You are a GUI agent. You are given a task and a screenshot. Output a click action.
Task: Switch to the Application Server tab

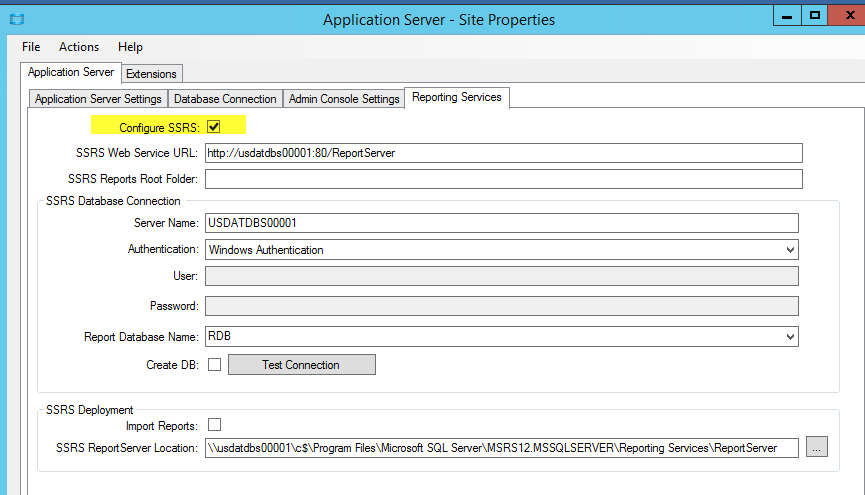[x=71, y=72]
